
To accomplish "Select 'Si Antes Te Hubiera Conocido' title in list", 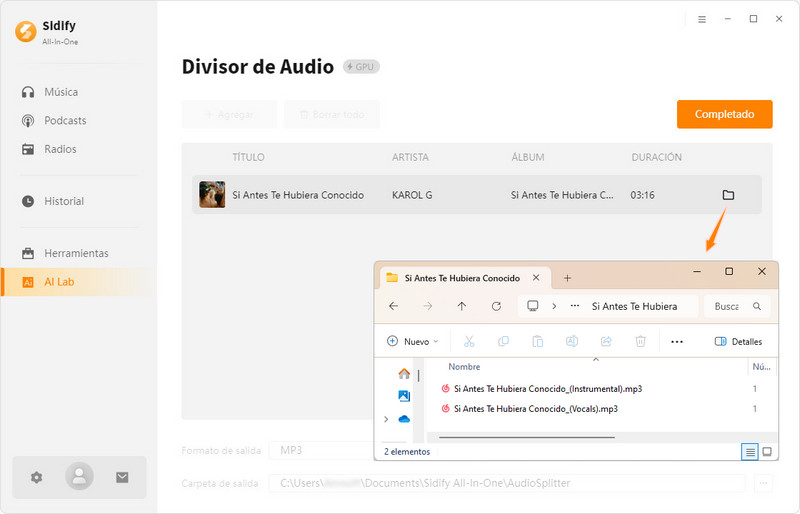I will (x=298, y=195).
